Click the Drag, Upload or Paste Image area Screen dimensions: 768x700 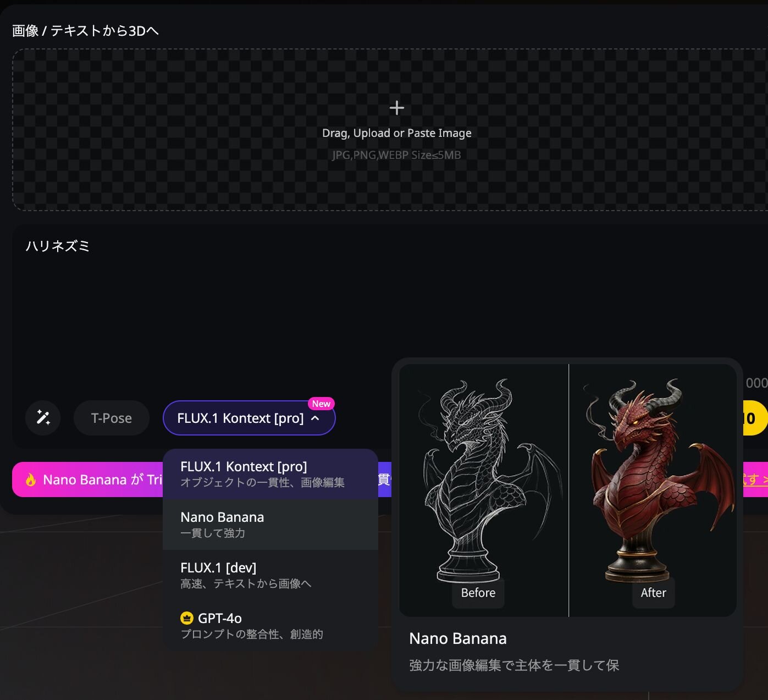click(390, 130)
